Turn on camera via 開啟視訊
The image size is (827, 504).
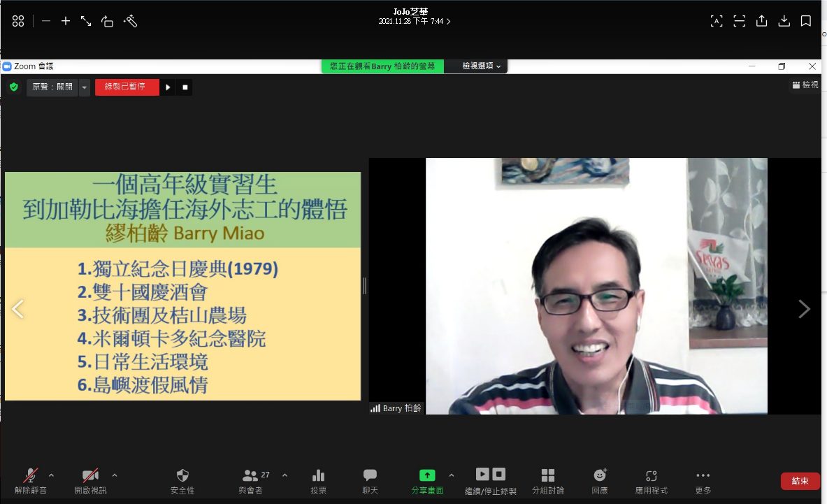coord(90,481)
